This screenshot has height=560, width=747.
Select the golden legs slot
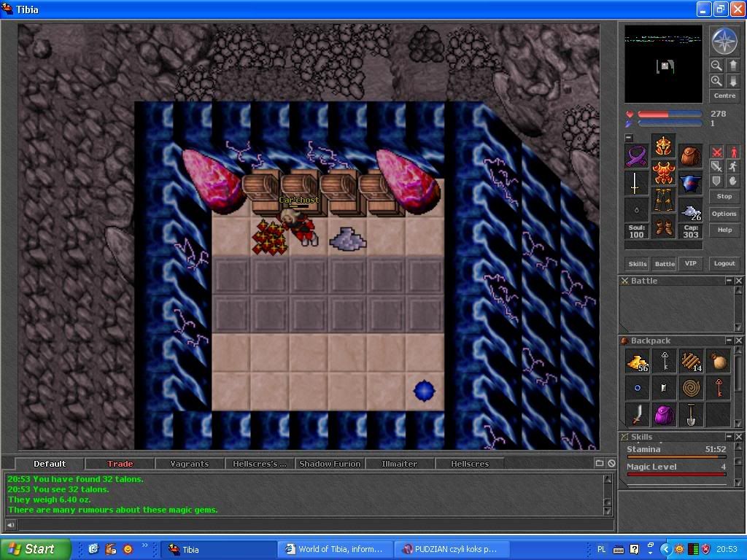[x=663, y=200]
